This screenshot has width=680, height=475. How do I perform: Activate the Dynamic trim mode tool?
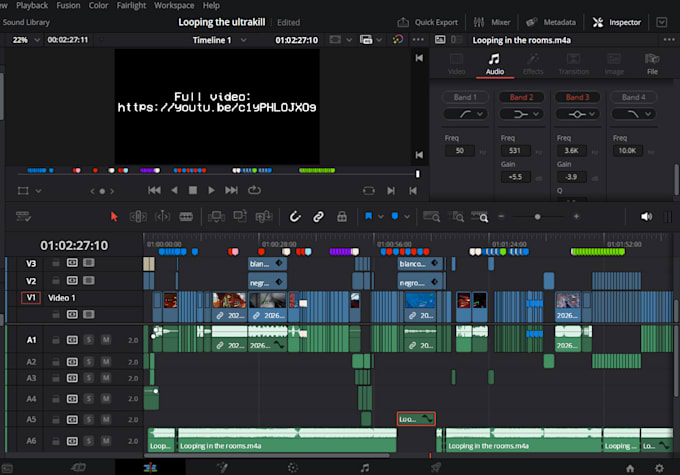162,216
